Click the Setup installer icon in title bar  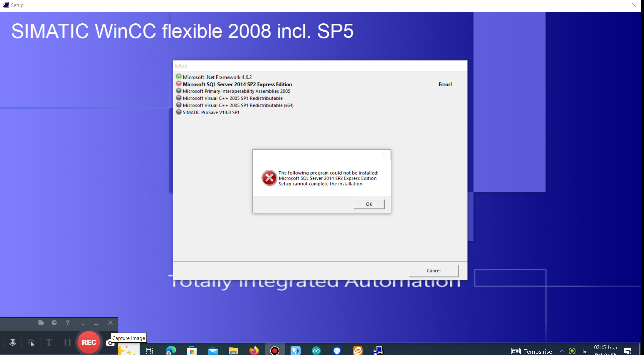coord(6,5)
